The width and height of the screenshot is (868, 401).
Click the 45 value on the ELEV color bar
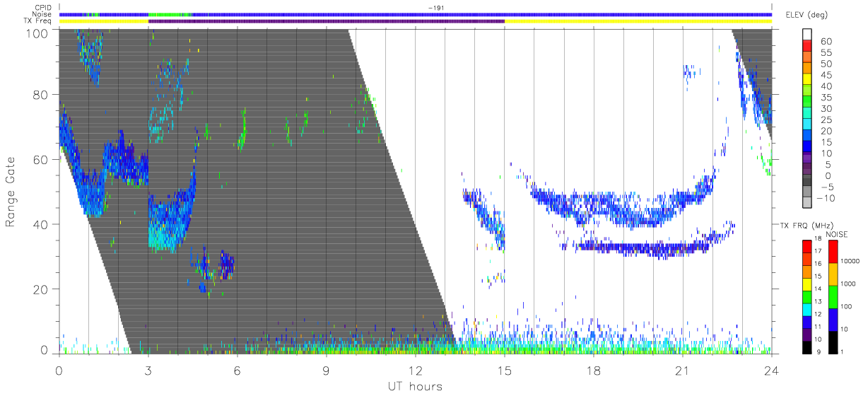click(x=826, y=76)
